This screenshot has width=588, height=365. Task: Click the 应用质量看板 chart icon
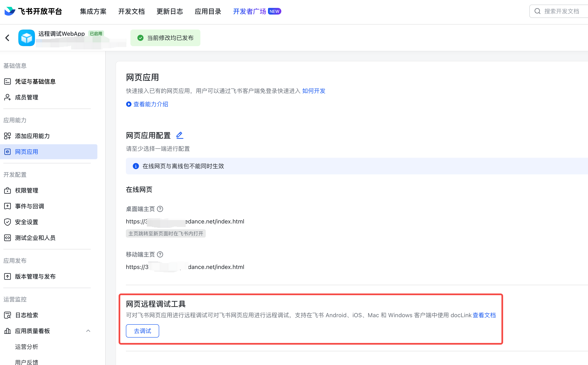[7, 331]
